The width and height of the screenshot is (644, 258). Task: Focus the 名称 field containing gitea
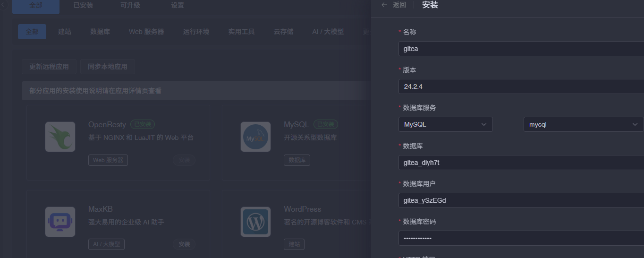pyautogui.click(x=521, y=49)
